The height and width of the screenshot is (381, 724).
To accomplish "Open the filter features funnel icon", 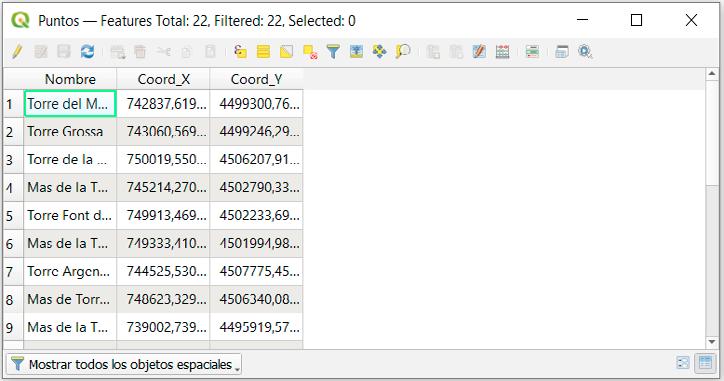I will click(x=333, y=51).
